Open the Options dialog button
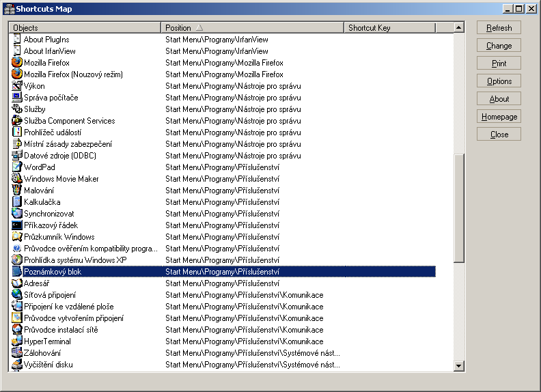541x392 pixels. pos(499,81)
